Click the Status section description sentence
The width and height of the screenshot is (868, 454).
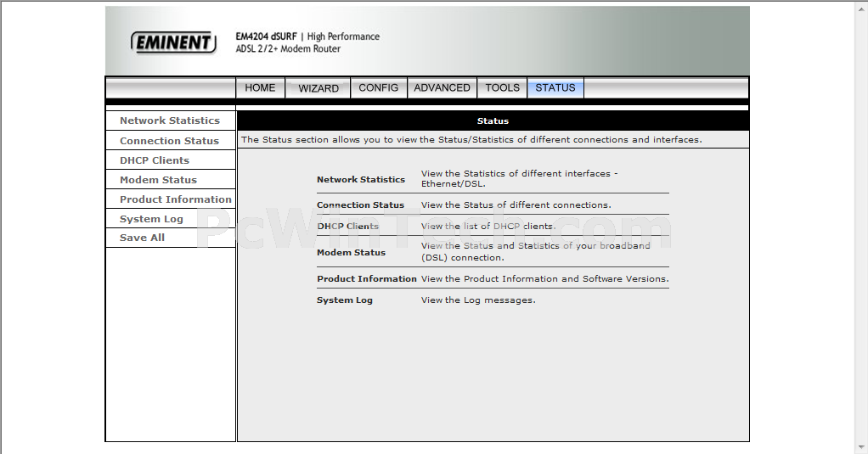471,140
